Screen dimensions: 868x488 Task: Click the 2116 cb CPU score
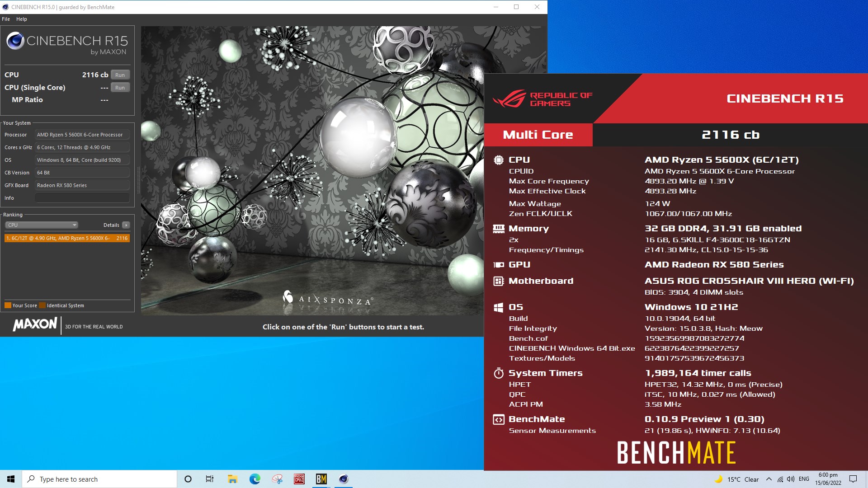click(x=95, y=75)
